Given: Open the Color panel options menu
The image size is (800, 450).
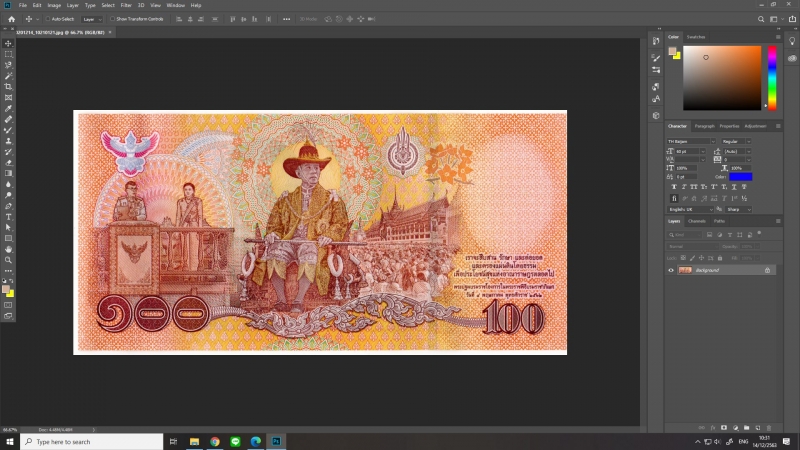Looking at the screenshot, I should (778, 37).
